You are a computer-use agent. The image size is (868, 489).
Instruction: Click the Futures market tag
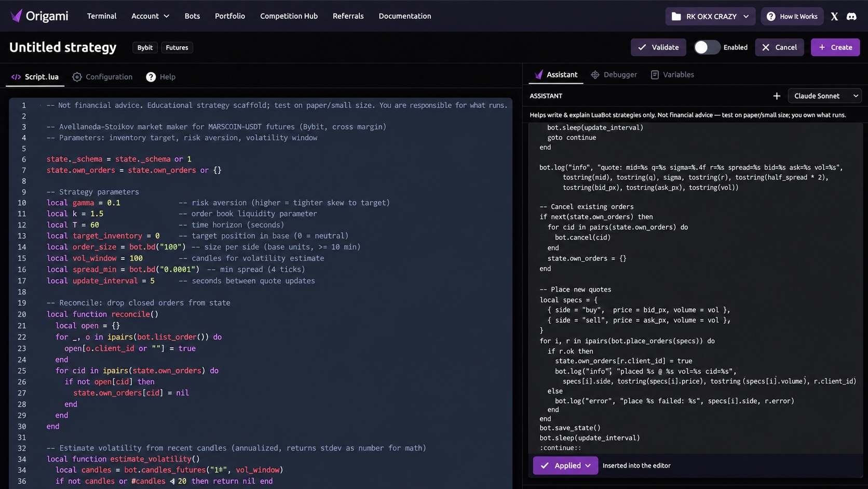click(x=177, y=47)
